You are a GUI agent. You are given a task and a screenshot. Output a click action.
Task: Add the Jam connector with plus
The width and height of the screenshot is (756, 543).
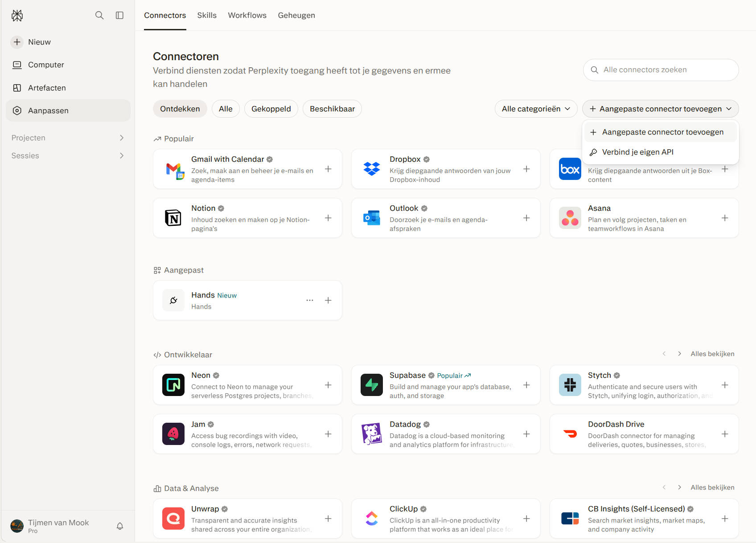coord(328,434)
